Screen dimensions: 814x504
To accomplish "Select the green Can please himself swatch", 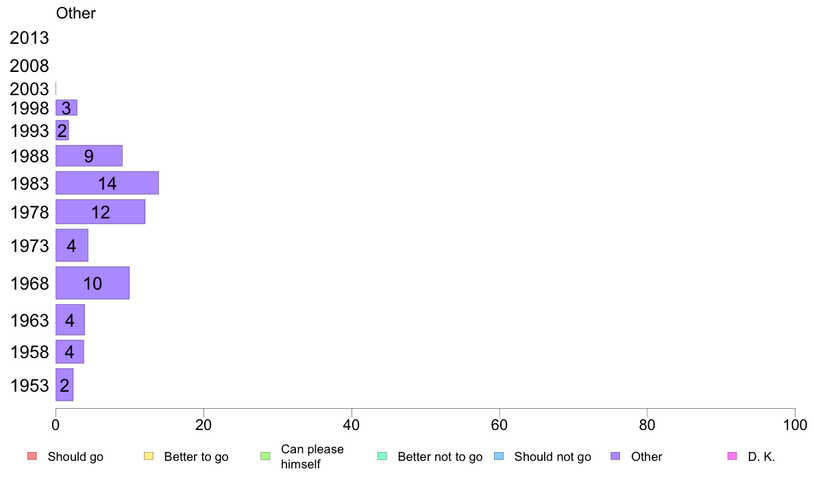I will click(265, 456).
